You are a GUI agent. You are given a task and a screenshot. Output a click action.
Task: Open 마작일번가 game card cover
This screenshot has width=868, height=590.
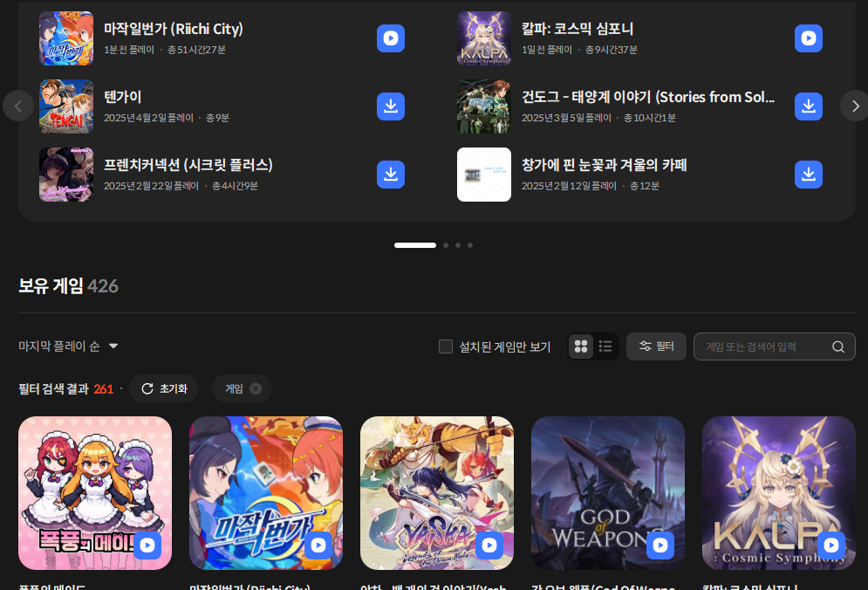coord(266,493)
